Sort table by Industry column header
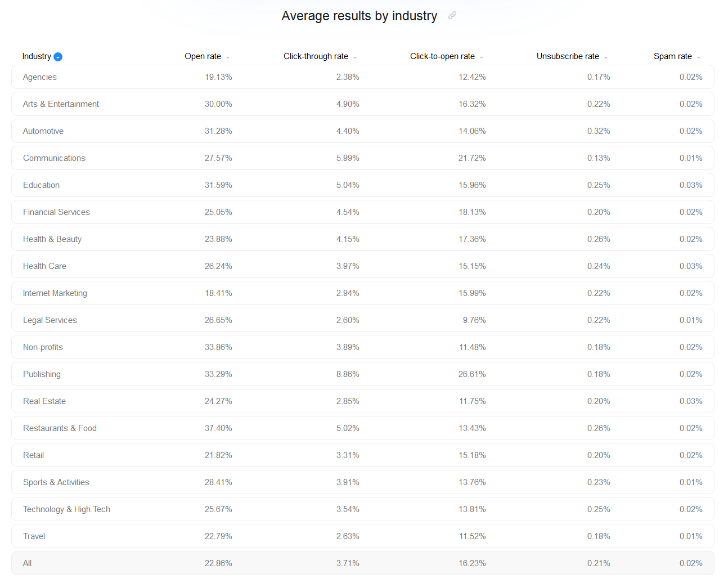This screenshot has width=728, height=583. (37, 56)
